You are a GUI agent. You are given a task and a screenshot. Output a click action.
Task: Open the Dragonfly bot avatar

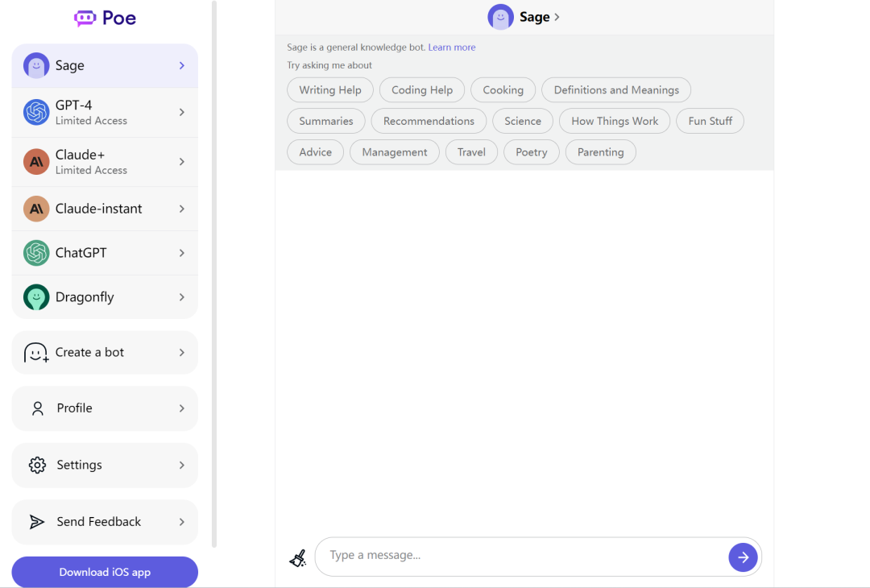pos(36,297)
